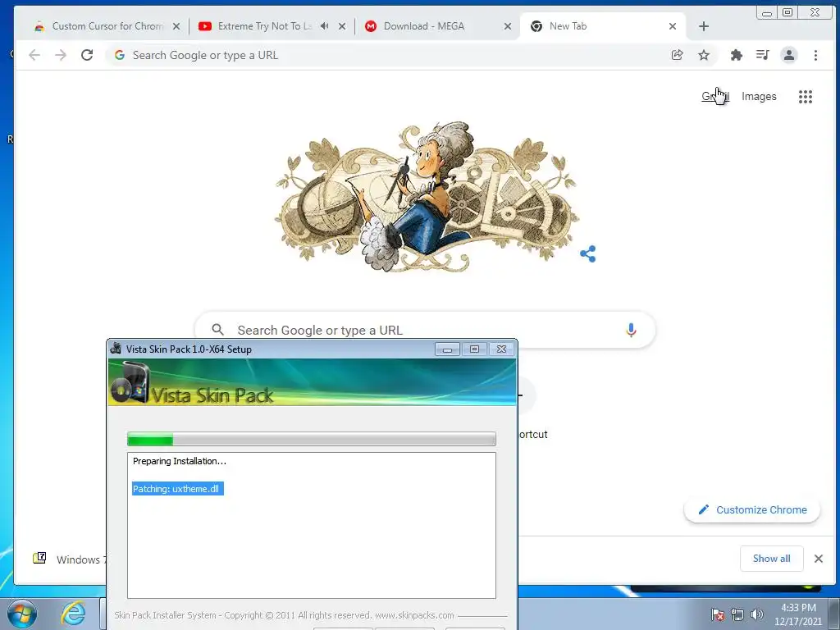Open the Windows Start orb
The image size is (840, 630).
(x=22, y=614)
